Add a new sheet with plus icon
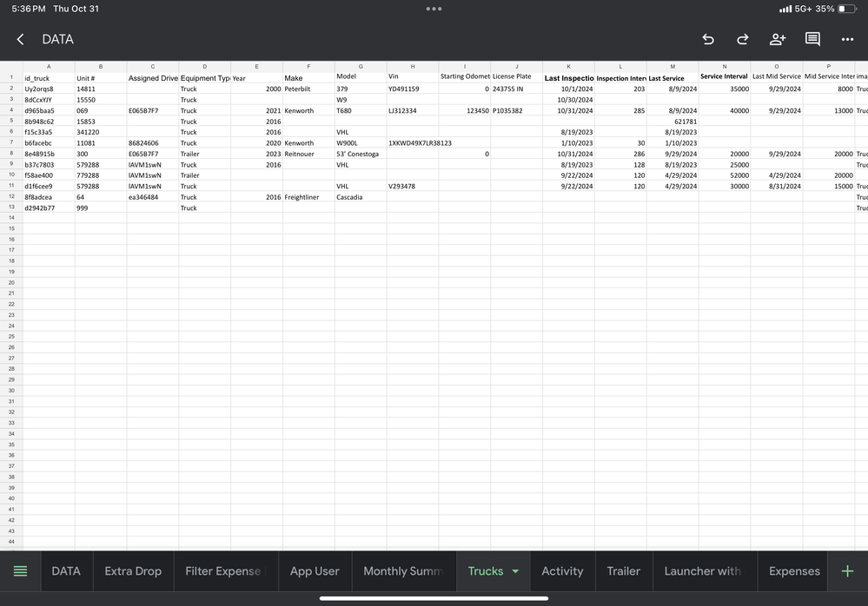 click(847, 571)
